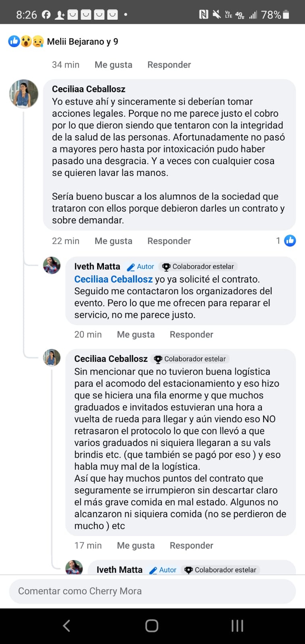Open the blue Ceciliaa Ceballosz mention link
The height and width of the screenshot is (644, 305).
pos(113,279)
